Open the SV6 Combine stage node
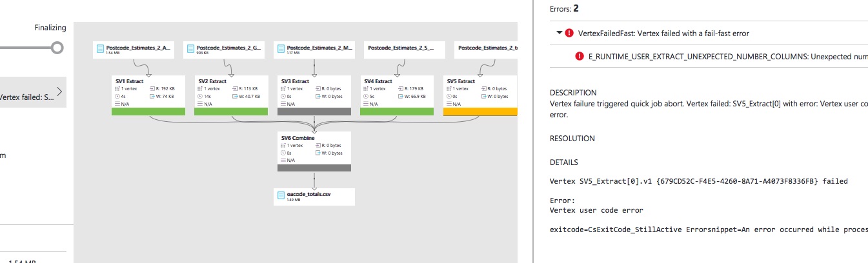 (314, 148)
